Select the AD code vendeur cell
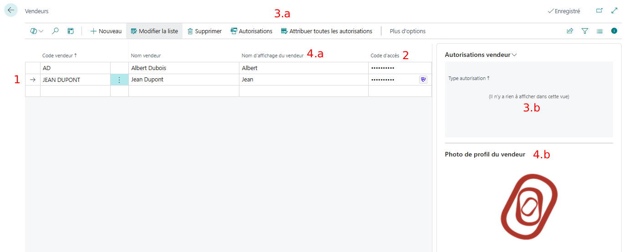This screenshot has width=644, height=252. click(x=76, y=68)
